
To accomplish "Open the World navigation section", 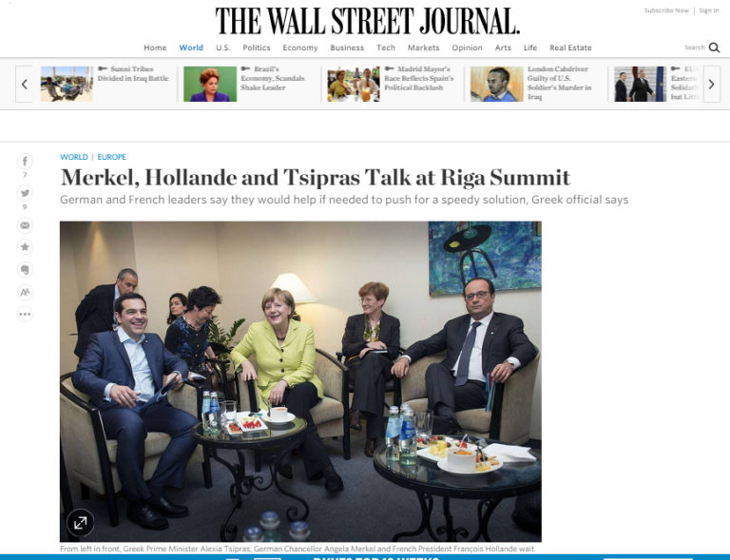I will 191,48.
